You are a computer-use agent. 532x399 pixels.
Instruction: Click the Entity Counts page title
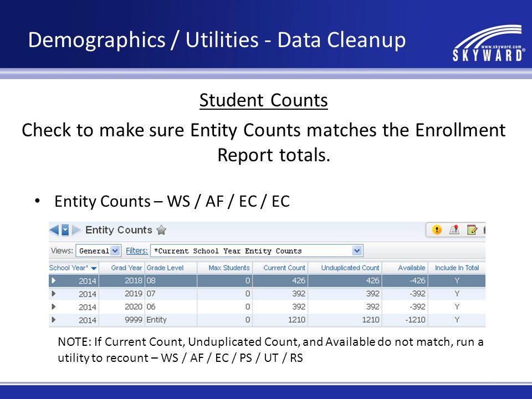click(119, 230)
